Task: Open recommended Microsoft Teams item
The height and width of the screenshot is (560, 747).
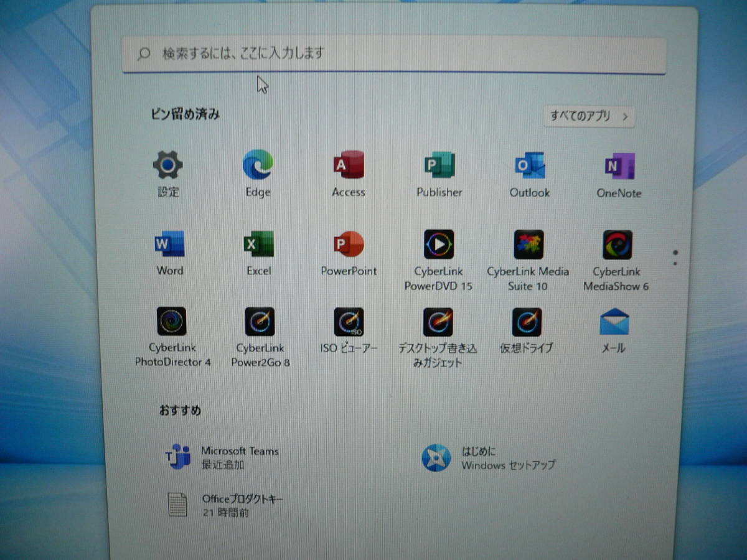Action: tap(222, 457)
